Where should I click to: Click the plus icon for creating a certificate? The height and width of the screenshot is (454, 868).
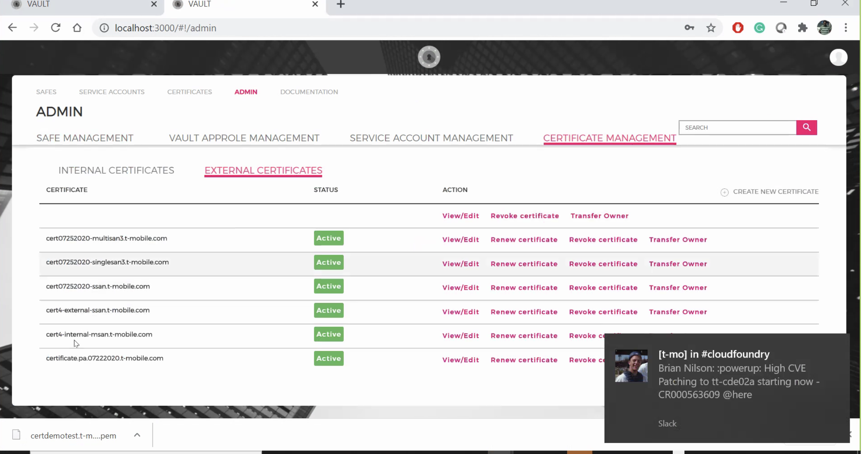coord(724,192)
